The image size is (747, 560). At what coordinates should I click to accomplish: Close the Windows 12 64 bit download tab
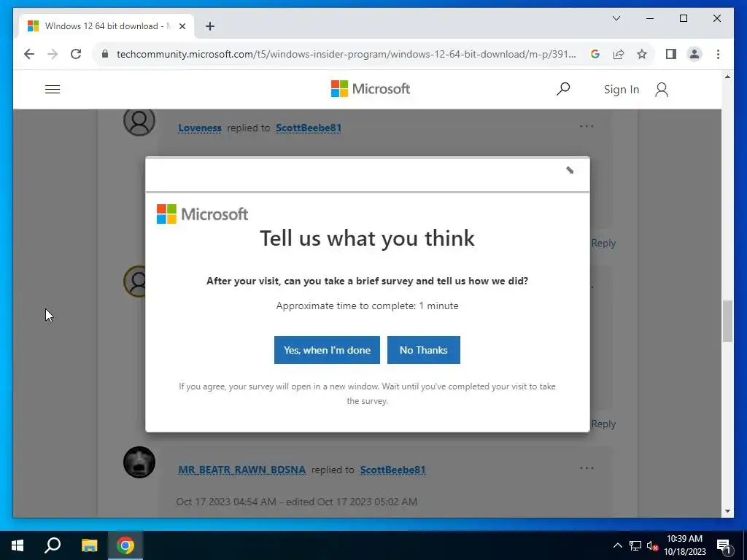pos(182,26)
